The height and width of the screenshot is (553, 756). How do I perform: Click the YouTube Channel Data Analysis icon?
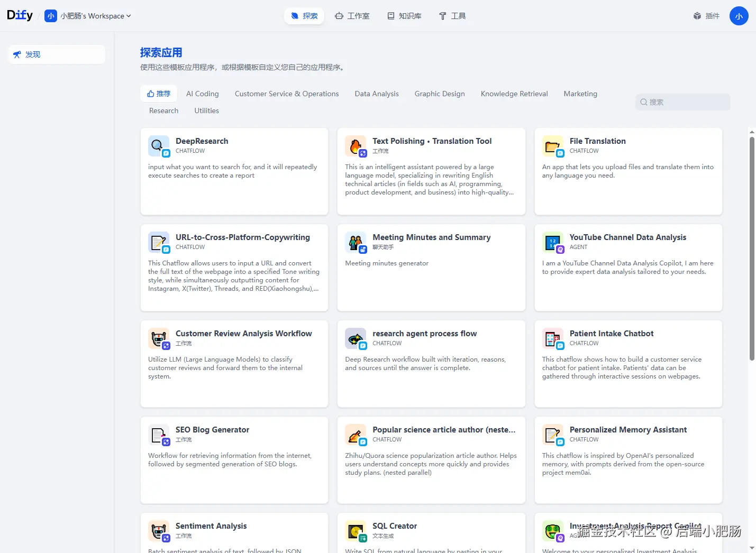click(x=553, y=242)
